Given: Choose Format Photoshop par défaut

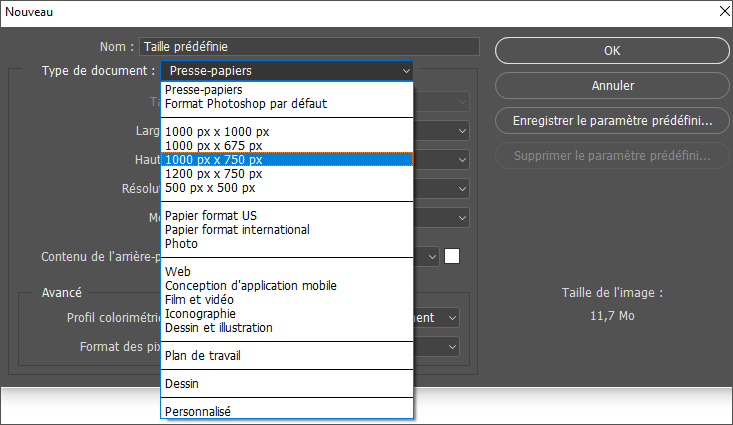Looking at the screenshot, I should [246, 103].
